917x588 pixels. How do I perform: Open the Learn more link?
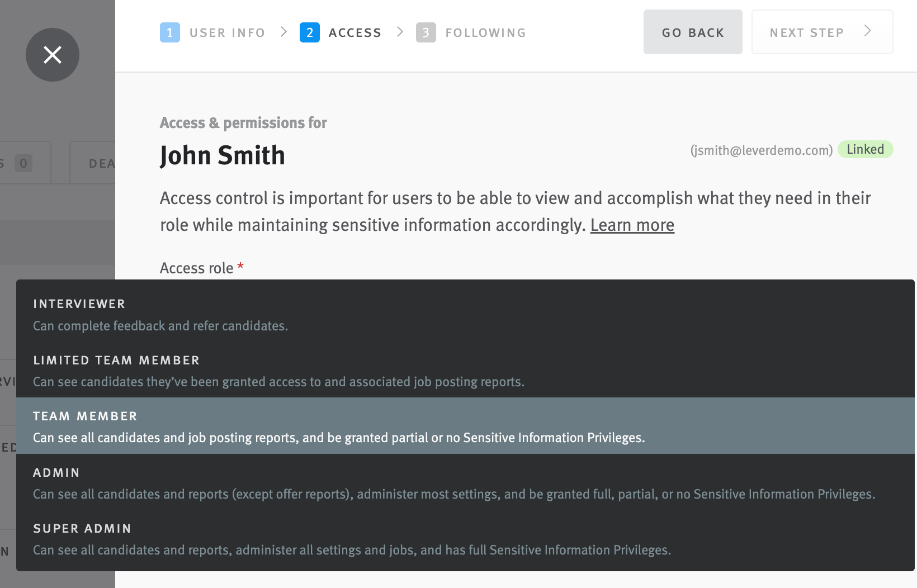(632, 225)
